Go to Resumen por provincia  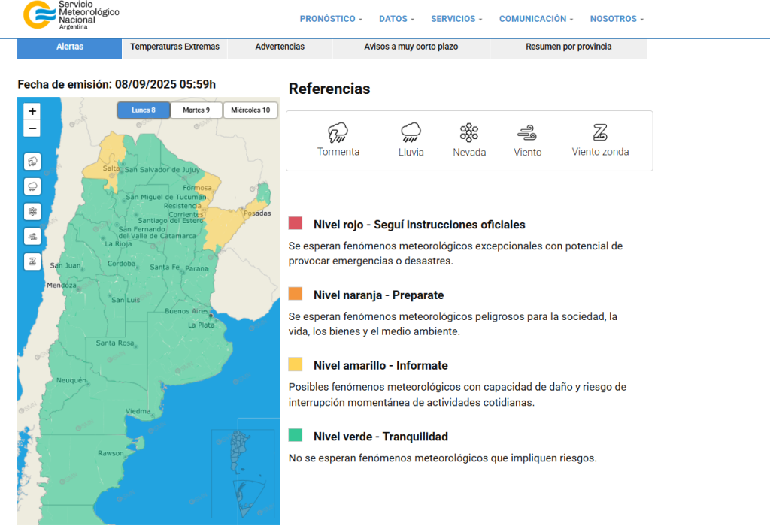click(568, 47)
